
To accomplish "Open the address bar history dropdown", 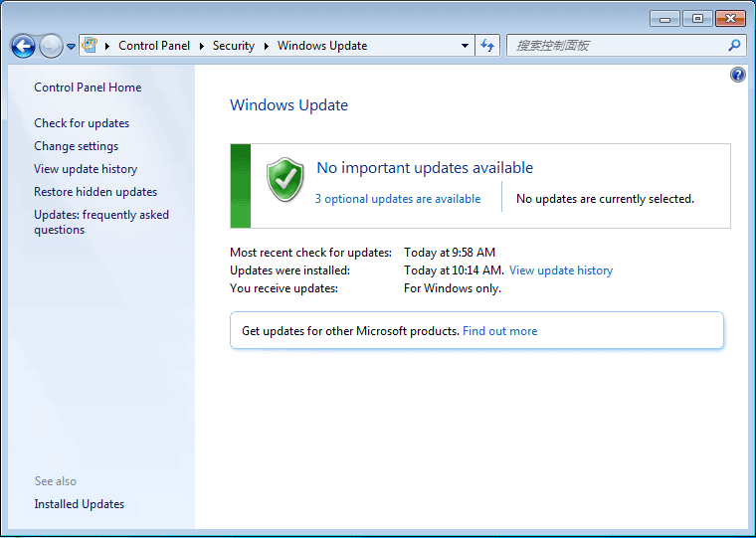I will 465,46.
